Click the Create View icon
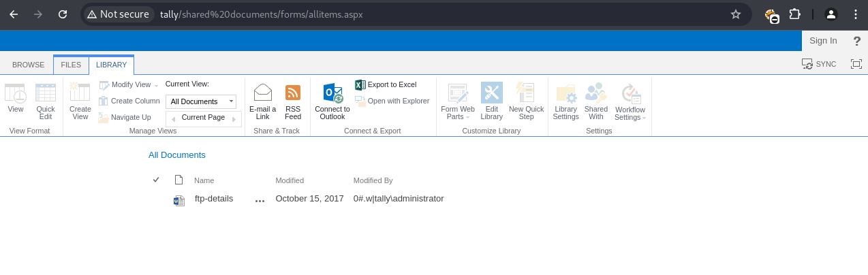Viewport: 868px width, 275px height. click(80, 93)
